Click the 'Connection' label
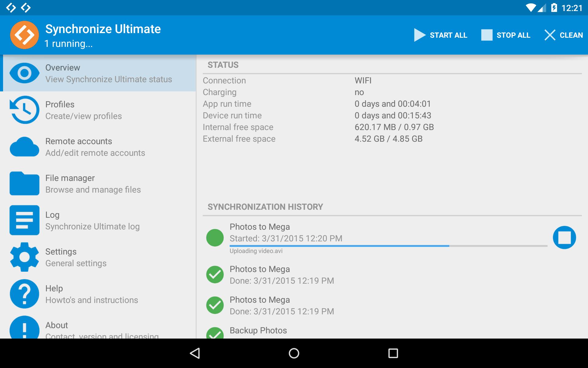Viewport: 588px width, 368px height. pyautogui.click(x=224, y=80)
